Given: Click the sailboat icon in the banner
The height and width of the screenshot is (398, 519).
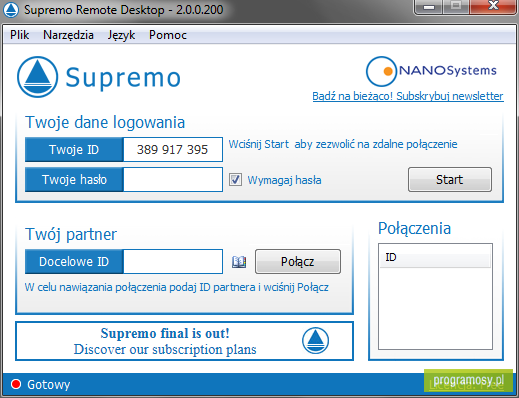Looking at the screenshot, I should tap(315, 341).
